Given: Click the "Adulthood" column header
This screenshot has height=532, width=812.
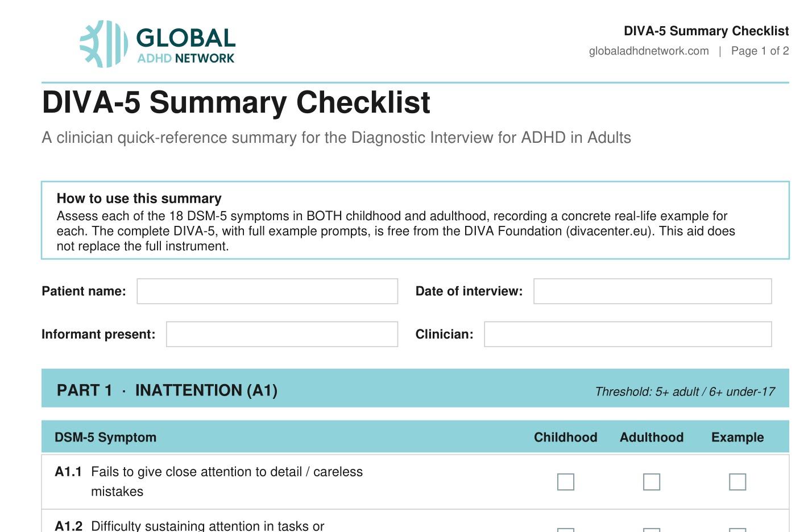Looking at the screenshot, I should point(652,437).
